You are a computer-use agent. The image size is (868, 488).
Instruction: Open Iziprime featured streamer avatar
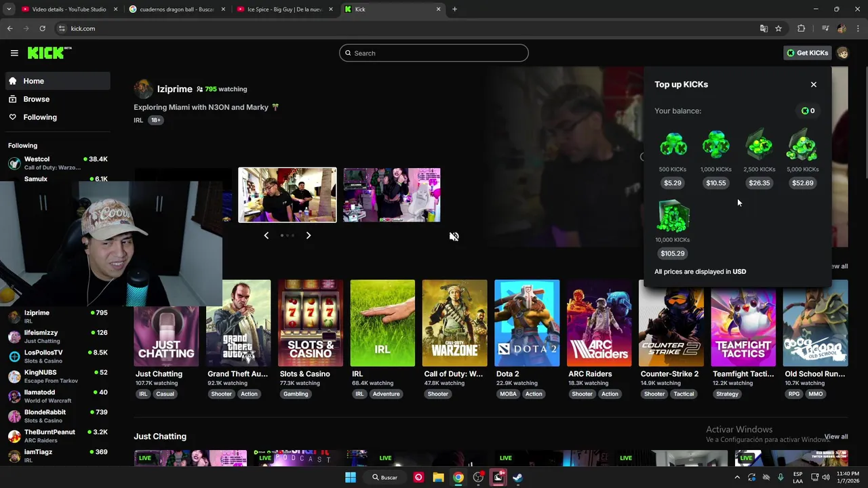click(x=143, y=89)
